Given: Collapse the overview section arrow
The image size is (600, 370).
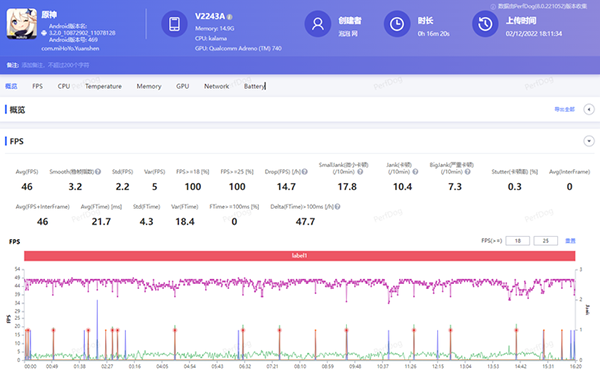Looking at the screenshot, I should (589, 109).
